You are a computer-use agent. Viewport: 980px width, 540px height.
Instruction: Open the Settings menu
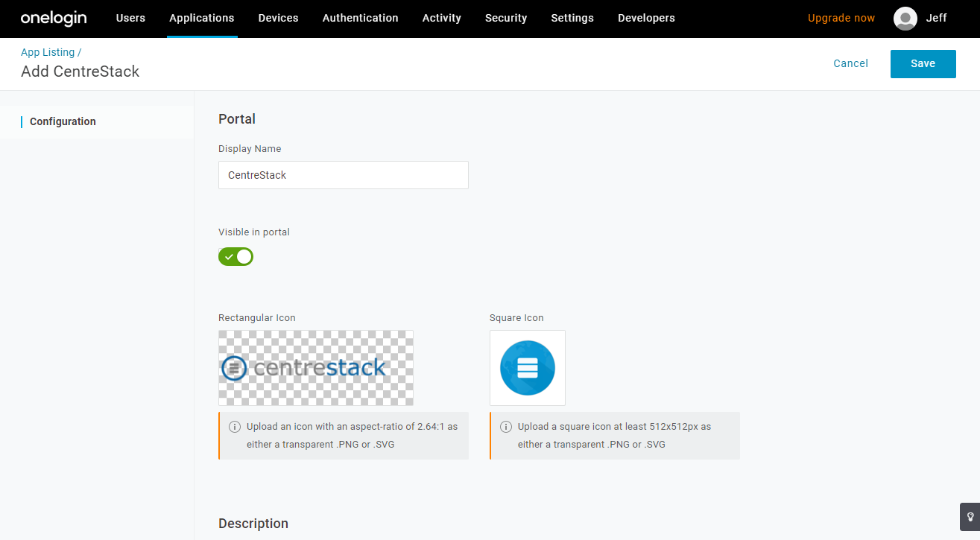point(572,18)
